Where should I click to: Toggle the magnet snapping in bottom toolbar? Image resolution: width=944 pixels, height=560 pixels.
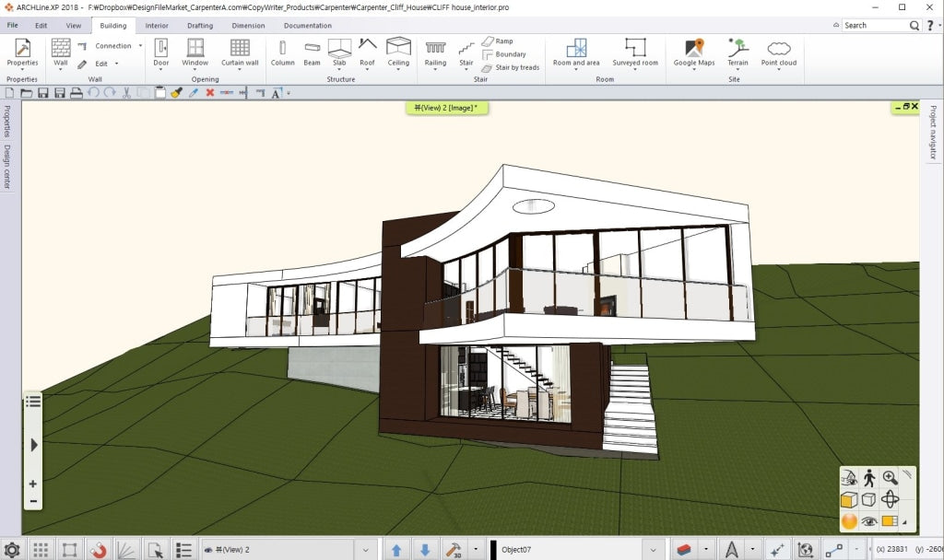coord(99,550)
